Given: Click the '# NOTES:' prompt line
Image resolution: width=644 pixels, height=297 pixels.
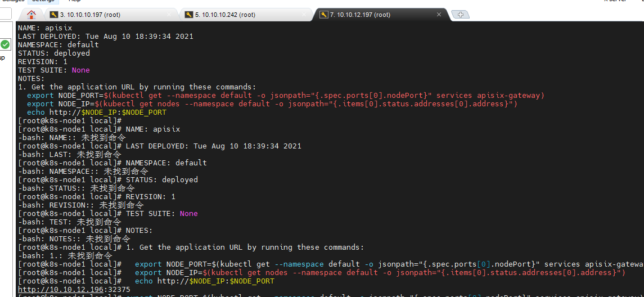Looking at the screenshot, I should (85, 231).
